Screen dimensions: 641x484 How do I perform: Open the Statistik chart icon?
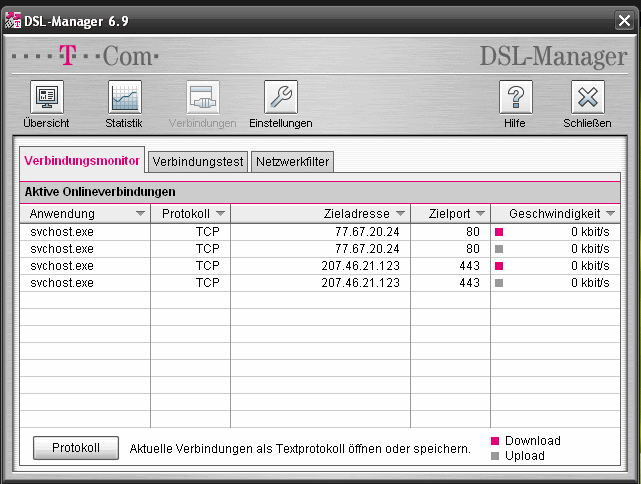[125, 97]
